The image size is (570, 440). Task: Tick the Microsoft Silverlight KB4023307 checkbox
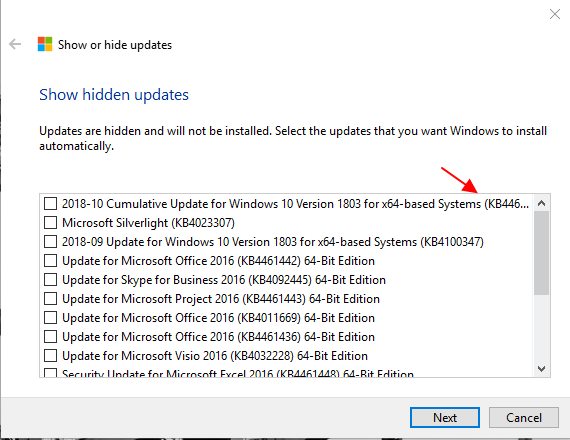coord(51,223)
